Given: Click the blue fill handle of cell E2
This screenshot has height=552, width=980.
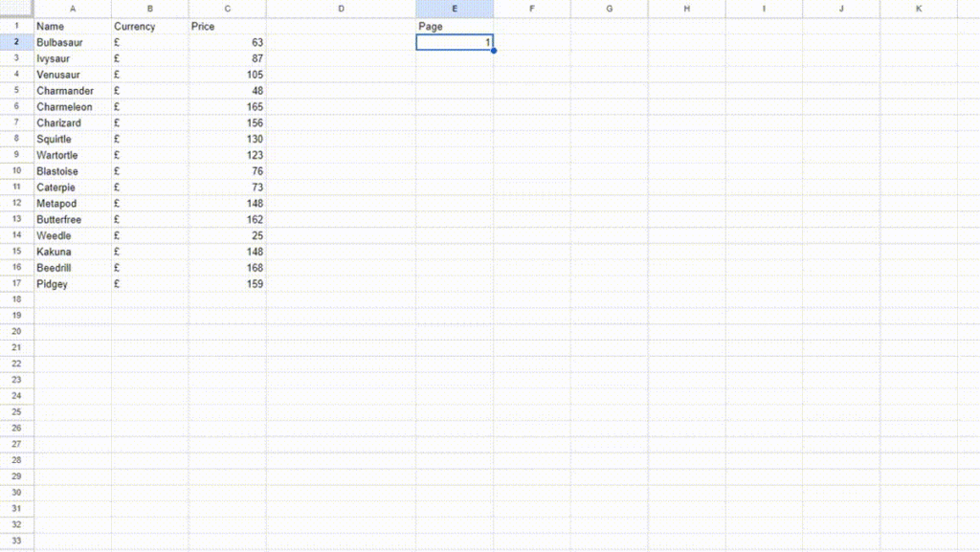Looking at the screenshot, I should 493,51.
